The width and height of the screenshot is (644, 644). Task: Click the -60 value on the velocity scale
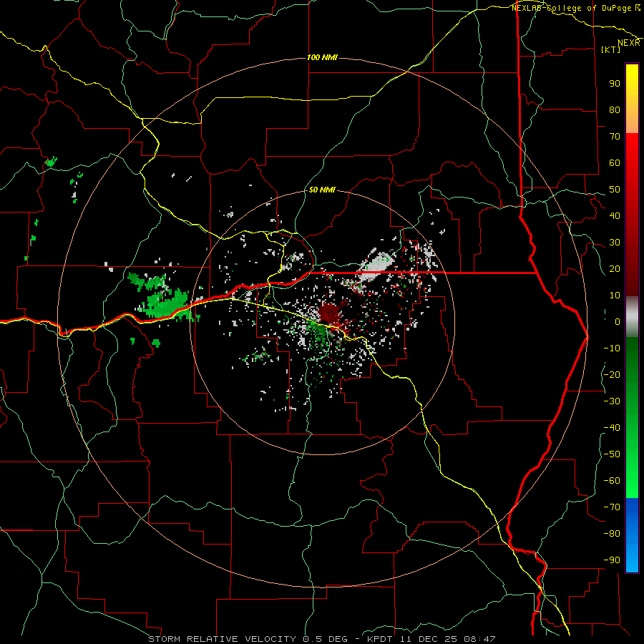pos(612,481)
